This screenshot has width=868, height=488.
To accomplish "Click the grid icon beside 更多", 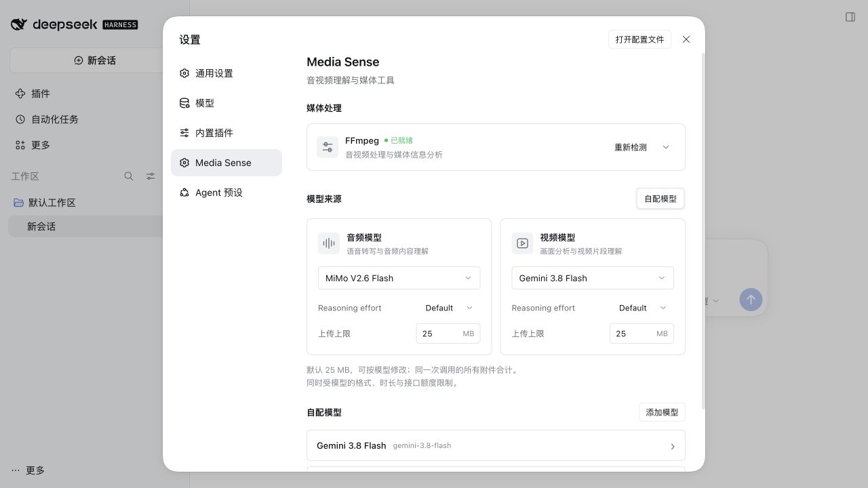I will 20,145.
